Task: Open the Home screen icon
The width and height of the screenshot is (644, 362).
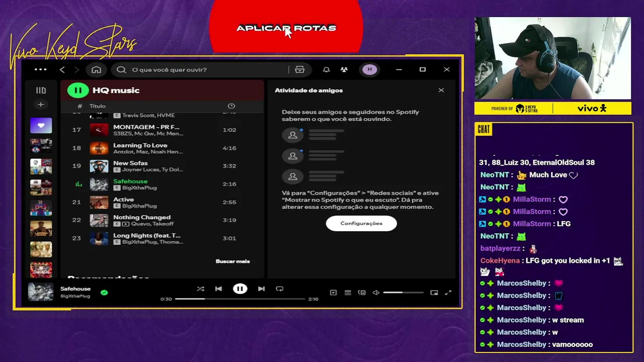Action: [x=96, y=69]
